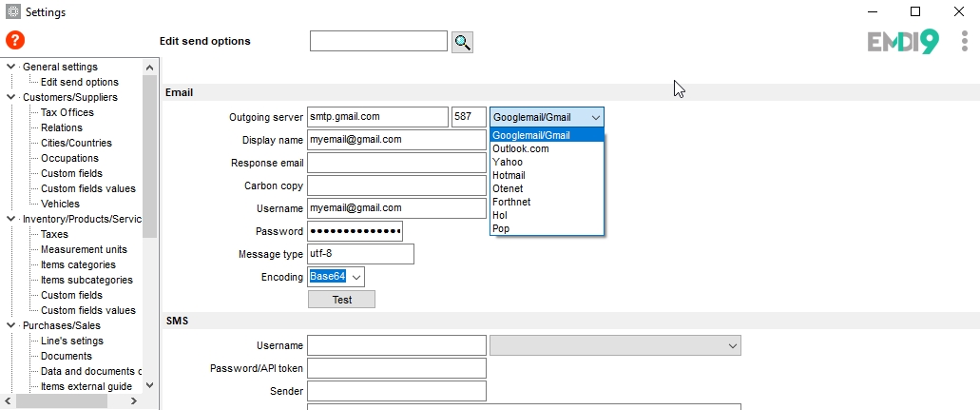Select Items subcategories tree item
980x410 pixels.
86,280
